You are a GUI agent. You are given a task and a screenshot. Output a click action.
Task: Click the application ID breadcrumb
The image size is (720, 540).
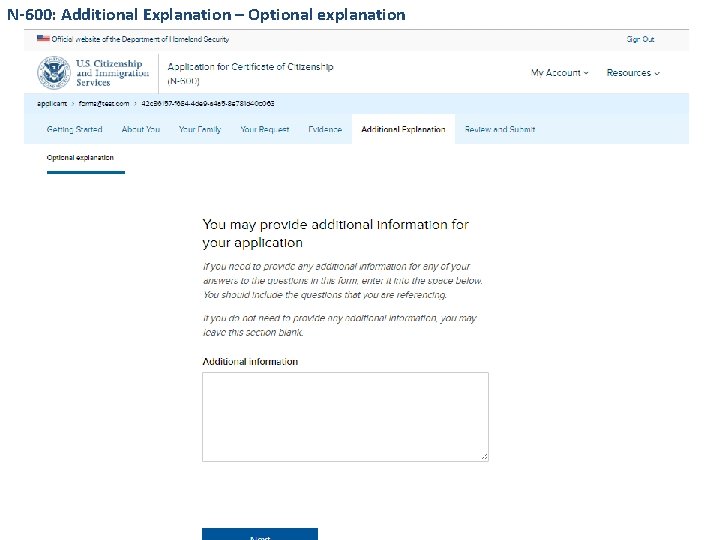click(208, 104)
